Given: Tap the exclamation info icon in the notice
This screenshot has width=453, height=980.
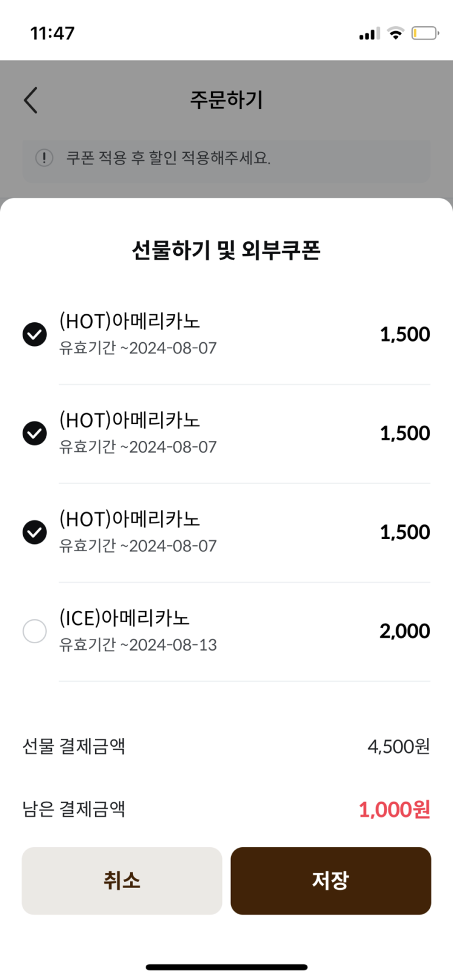Looking at the screenshot, I should (44, 158).
